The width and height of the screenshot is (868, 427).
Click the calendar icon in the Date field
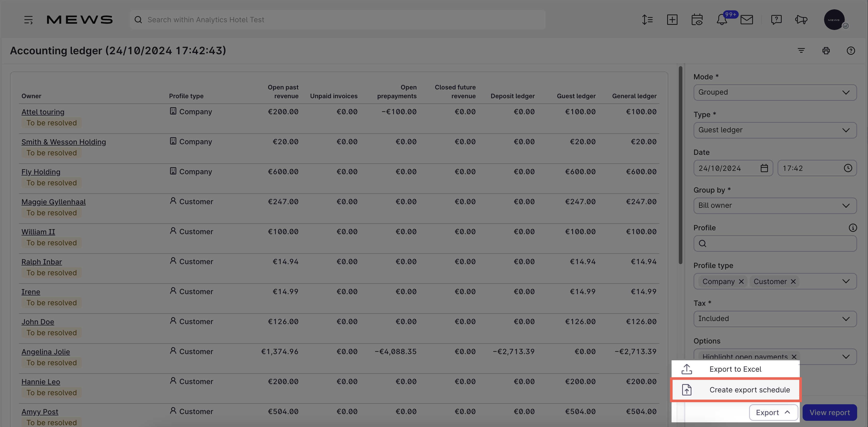tap(764, 168)
